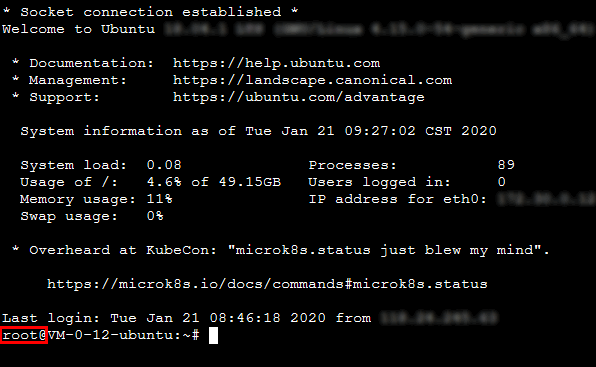The width and height of the screenshot is (596, 367).
Task: Click the Swap usage 0% value
Action: coord(155,216)
